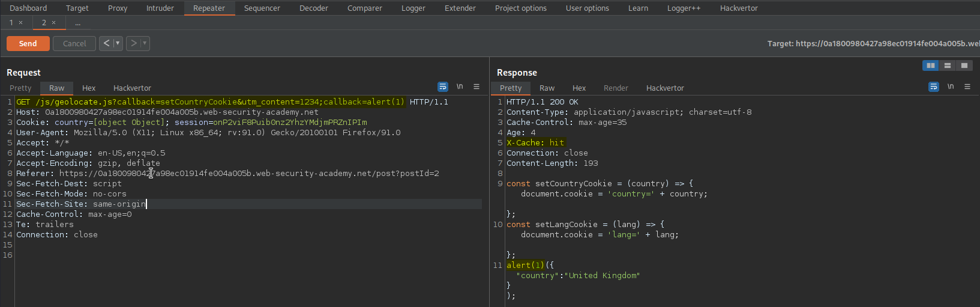Switch Response view to Hex
980x307 pixels.
point(579,88)
